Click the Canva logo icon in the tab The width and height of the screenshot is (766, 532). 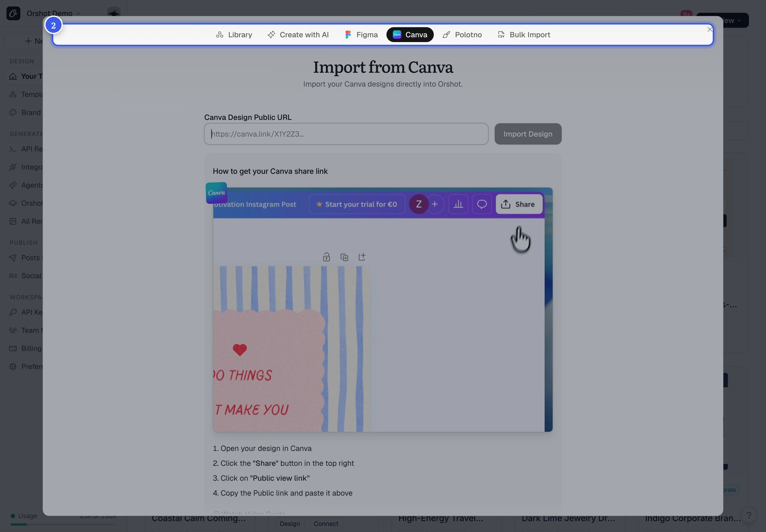point(397,34)
